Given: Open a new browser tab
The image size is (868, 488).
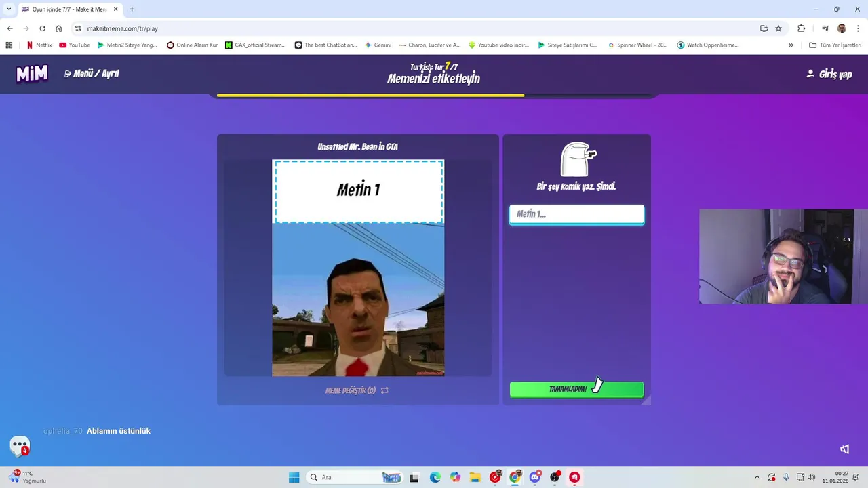Looking at the screenshot, I should click(132, 9).
